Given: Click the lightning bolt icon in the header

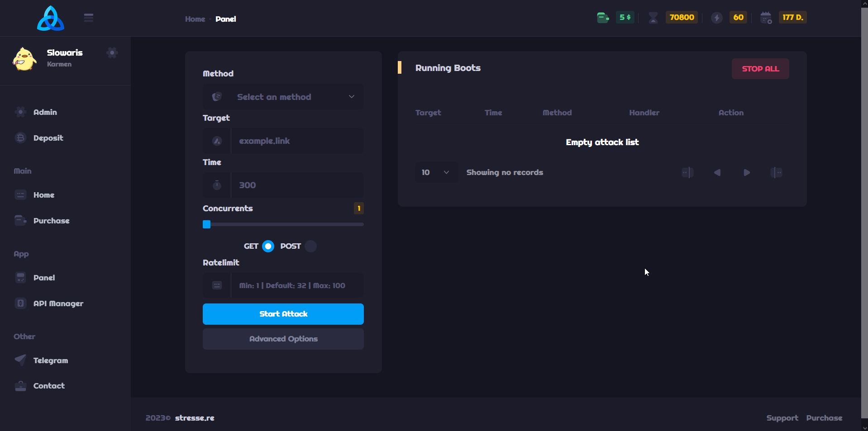Looking at the screenshot, I should pos(717,18).
